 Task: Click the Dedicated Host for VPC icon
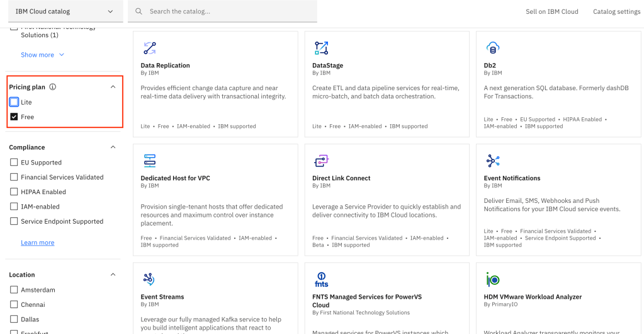click(x=149, y=161)
